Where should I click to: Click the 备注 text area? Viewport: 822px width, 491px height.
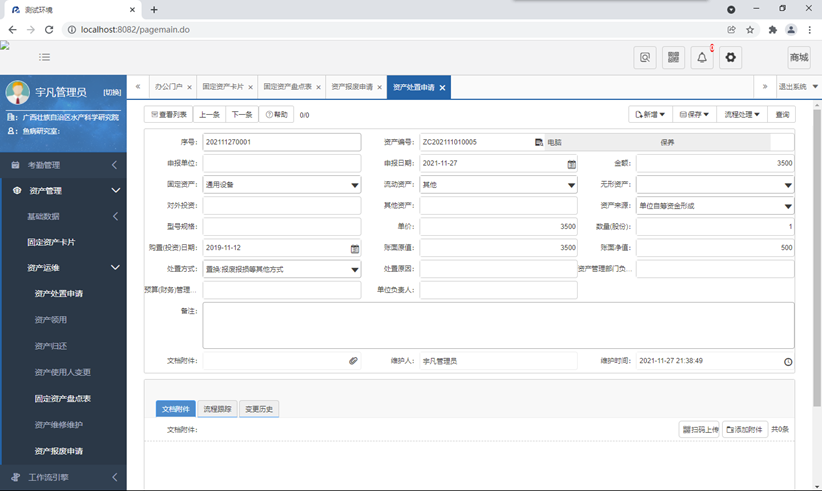499,325
